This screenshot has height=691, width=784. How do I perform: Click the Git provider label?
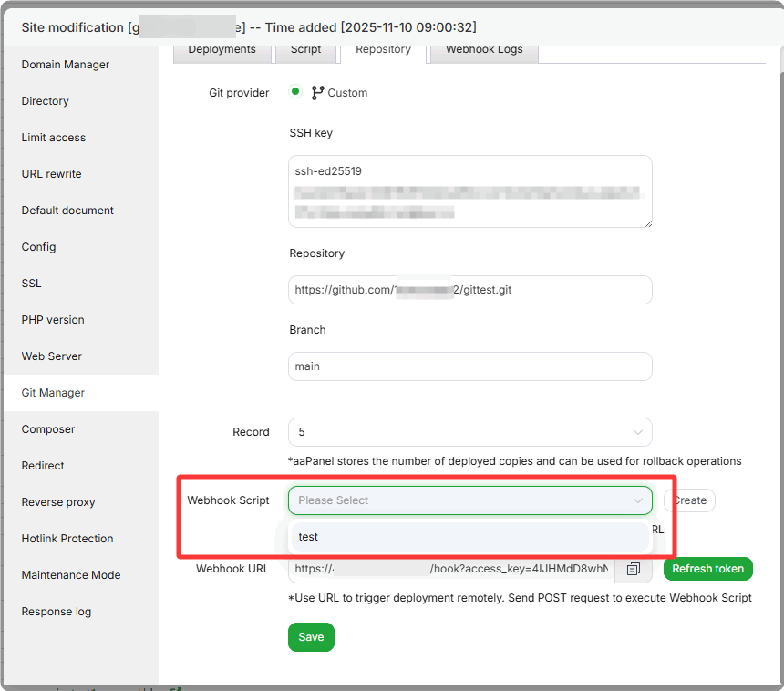pyautogui.click(x=239, y=93)
